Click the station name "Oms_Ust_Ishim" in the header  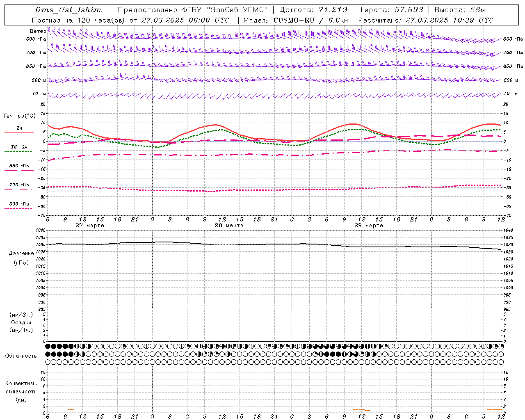click(x=69, y=10)
